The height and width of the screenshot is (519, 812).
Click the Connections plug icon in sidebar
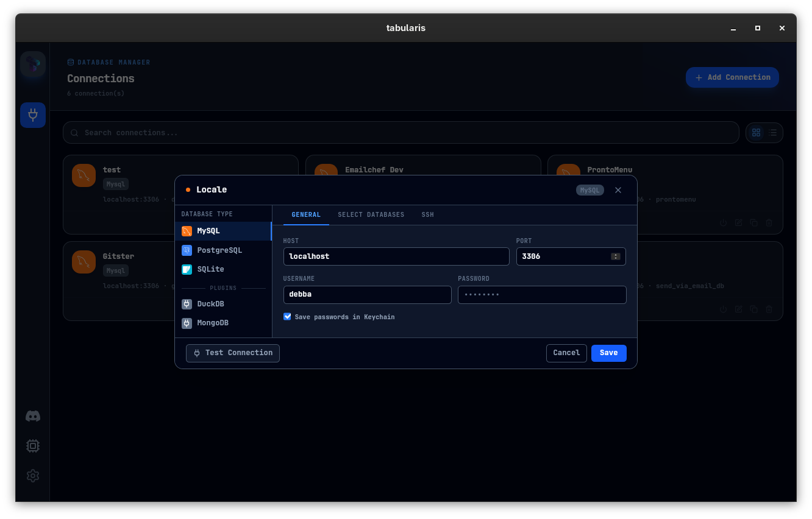point(32,115)
